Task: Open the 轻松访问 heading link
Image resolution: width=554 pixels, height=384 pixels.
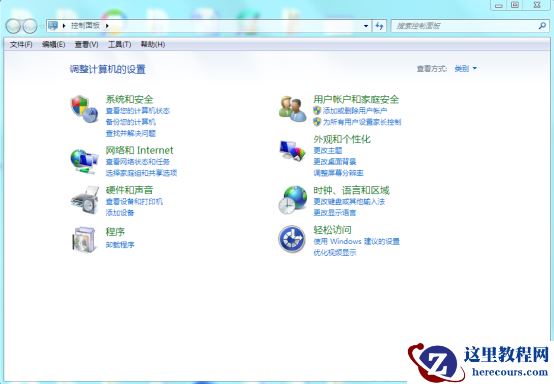Action: 332,230
